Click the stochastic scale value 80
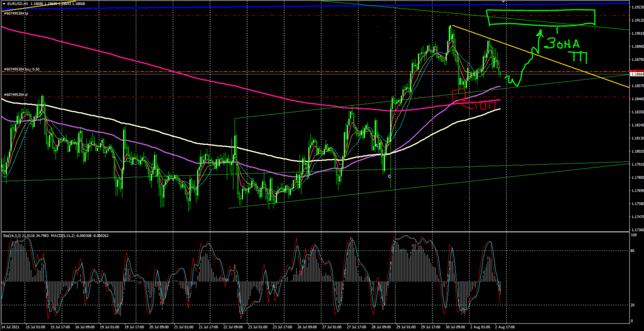Viewport: 644px width, 331px height. 633,251
